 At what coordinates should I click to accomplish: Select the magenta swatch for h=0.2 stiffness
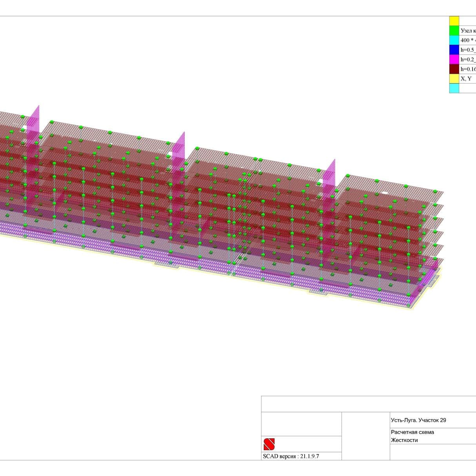coord(454,59)
